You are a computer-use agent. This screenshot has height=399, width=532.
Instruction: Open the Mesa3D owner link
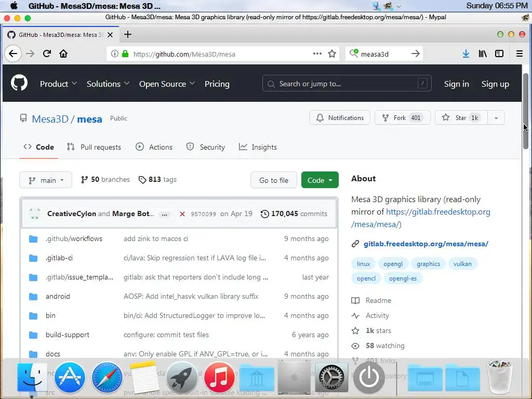(50, 119)
